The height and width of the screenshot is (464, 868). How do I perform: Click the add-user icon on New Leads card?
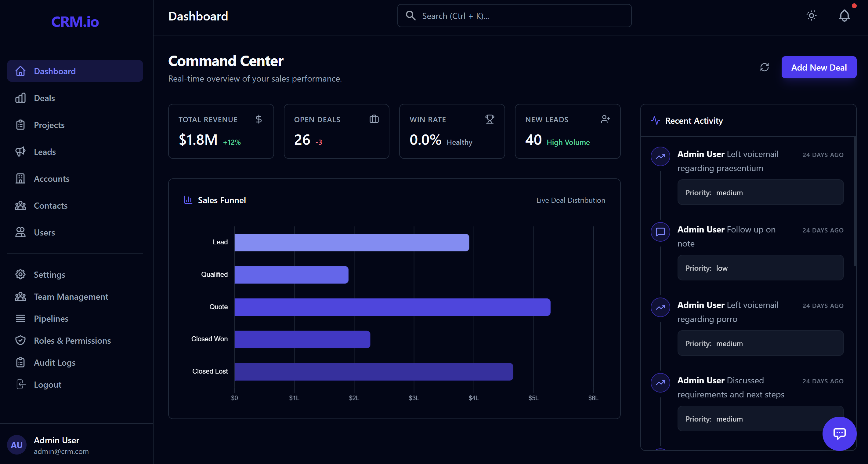click(605, 119)
